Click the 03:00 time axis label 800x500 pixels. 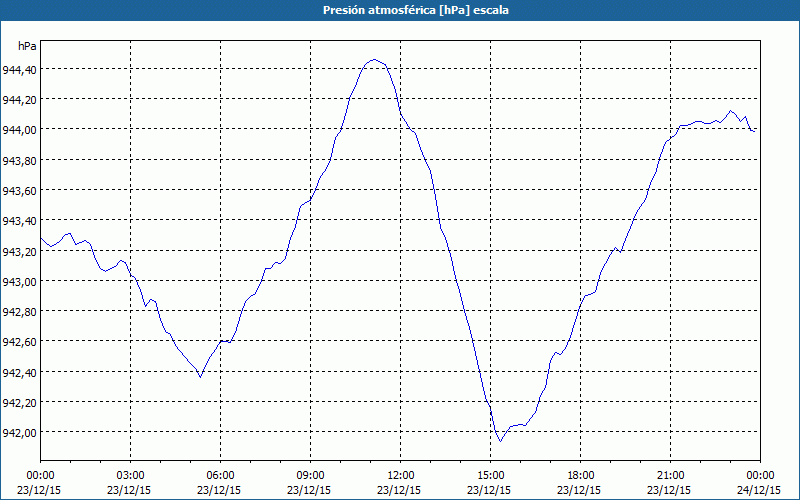pyautogui.click(x=130, y=476)
